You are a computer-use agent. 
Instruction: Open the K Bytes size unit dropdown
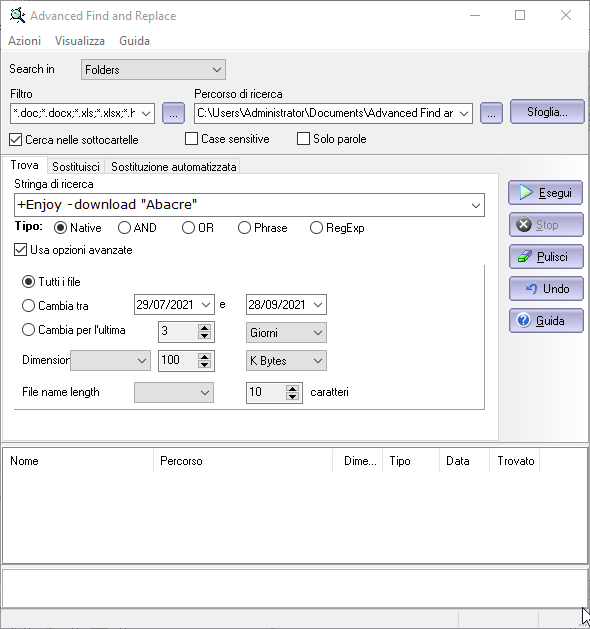[286, 360]
